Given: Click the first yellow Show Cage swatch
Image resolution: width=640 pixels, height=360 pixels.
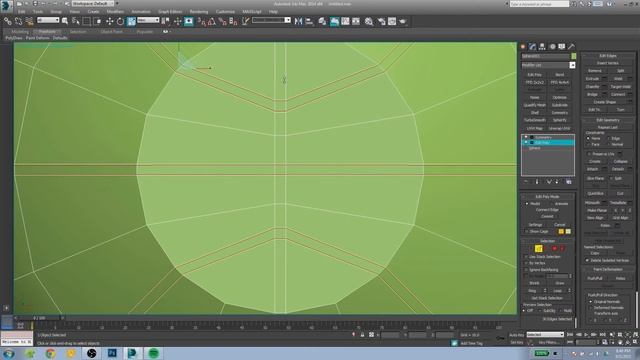Looking at the screenshot, I should tap(561, 231).
